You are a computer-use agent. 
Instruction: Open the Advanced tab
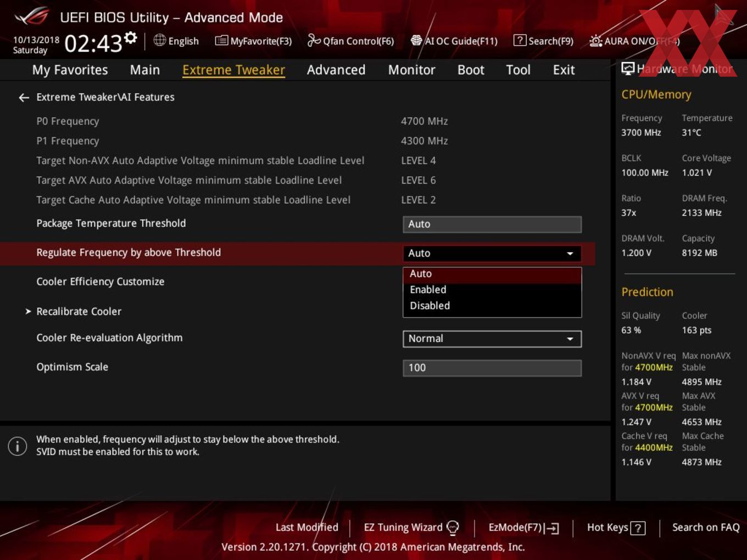tap(336, 70)
